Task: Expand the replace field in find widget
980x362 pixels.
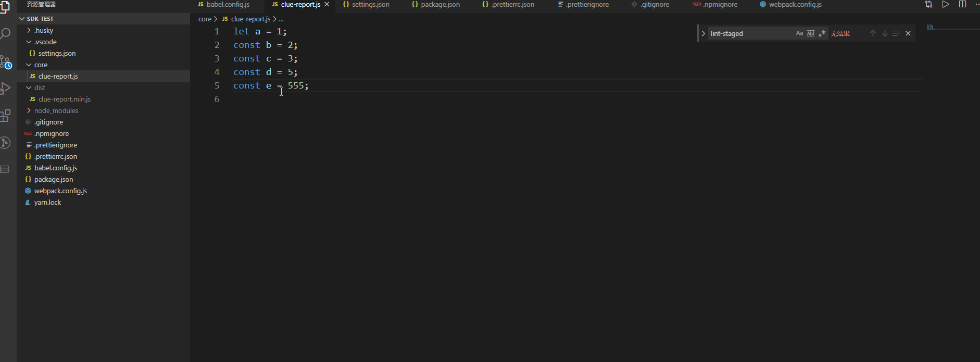Action: point(703,33)
